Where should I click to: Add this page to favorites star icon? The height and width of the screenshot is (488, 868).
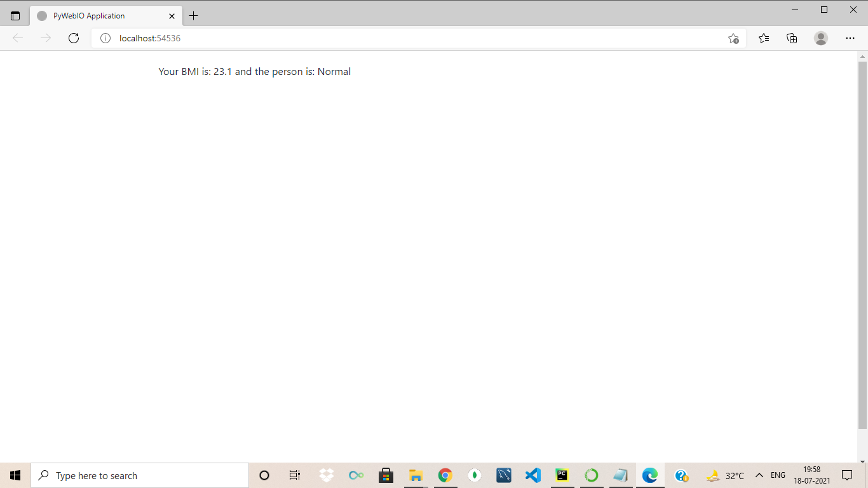[733, 38]
